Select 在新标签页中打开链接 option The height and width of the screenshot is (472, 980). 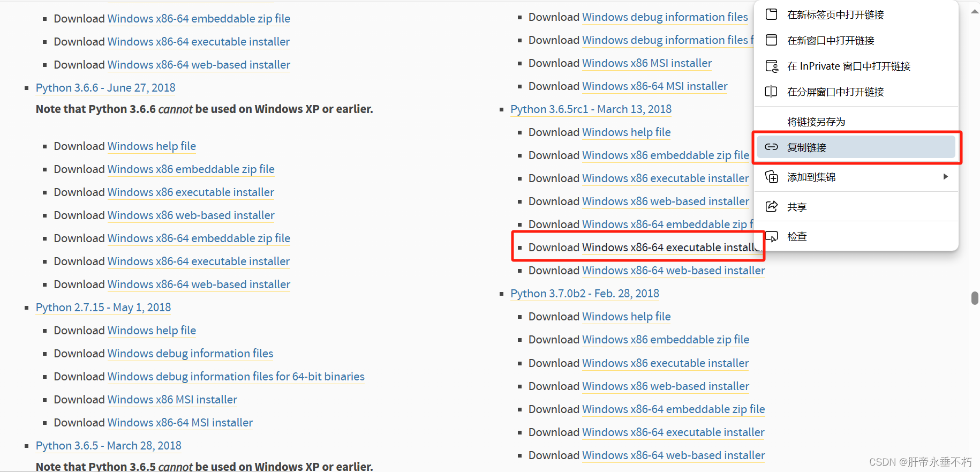[835, 14]
